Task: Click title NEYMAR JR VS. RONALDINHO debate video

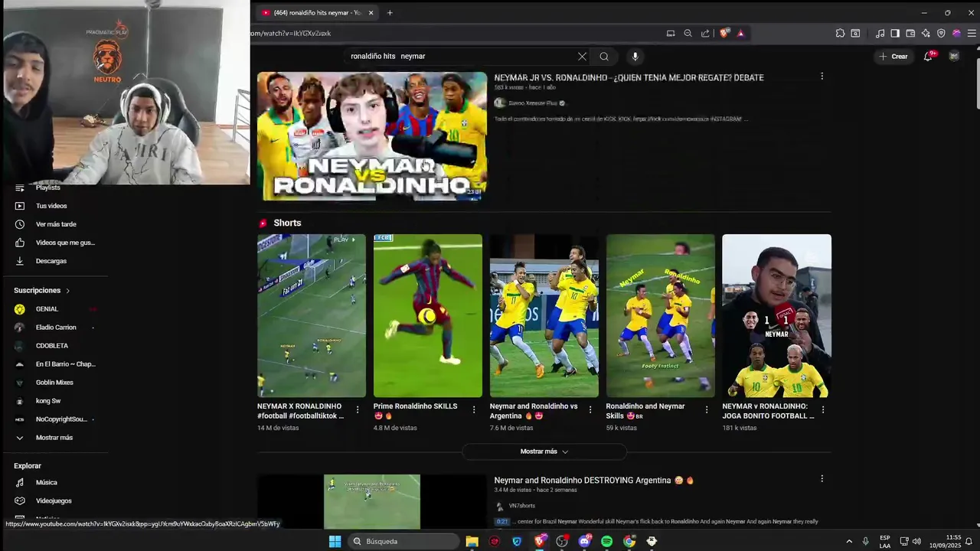Action: 629,77
